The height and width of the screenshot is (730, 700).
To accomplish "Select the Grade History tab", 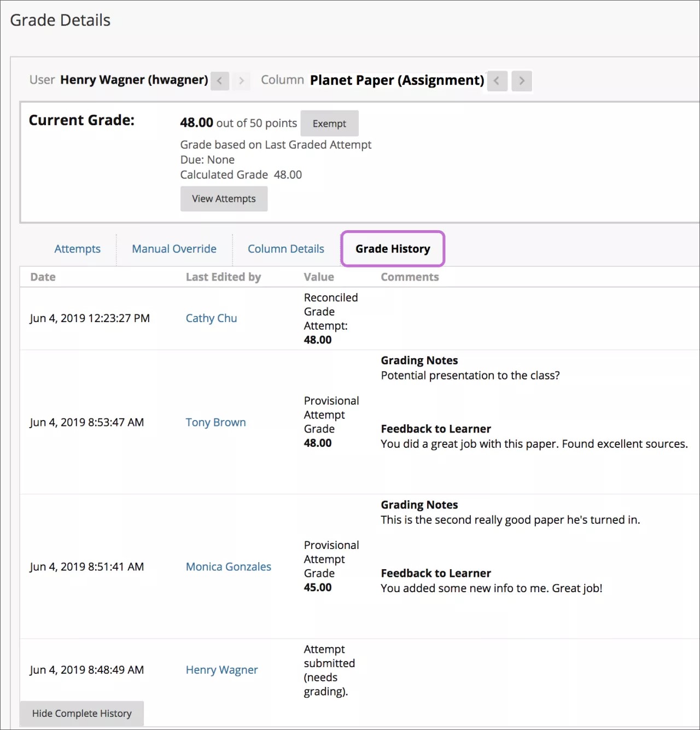I will click(x=392, y=249).
